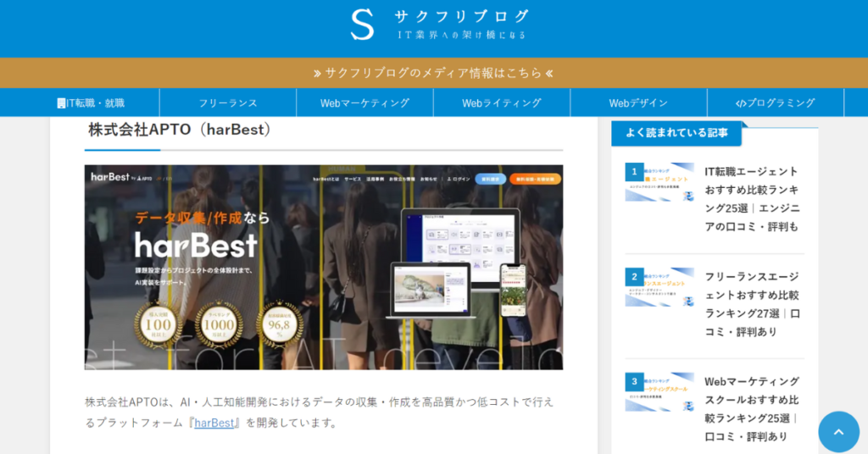
Task: Open the harBest website screenshot image
Action: click(x=323, y=267)
